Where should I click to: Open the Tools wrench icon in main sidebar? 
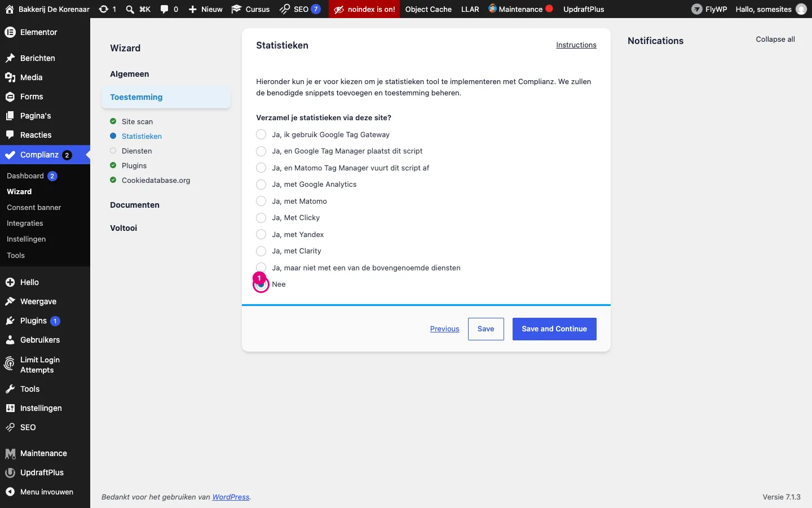[x=10, y=389]
